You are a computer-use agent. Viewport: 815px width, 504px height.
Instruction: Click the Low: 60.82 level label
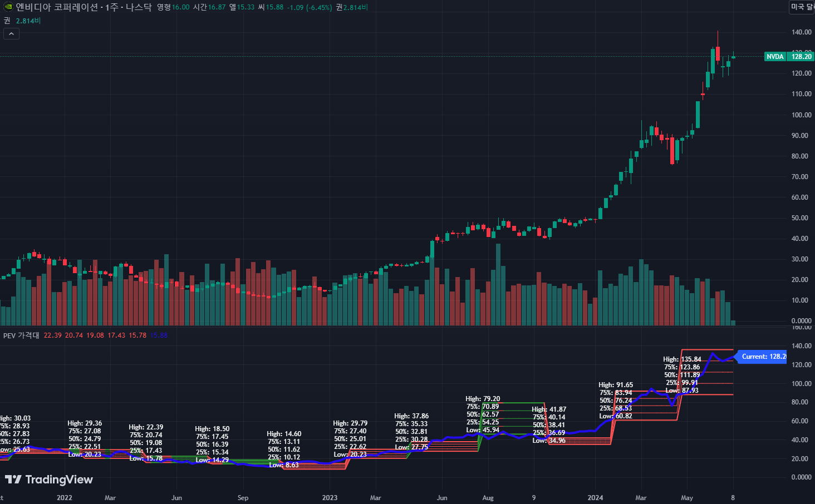[x=616, y=416]
